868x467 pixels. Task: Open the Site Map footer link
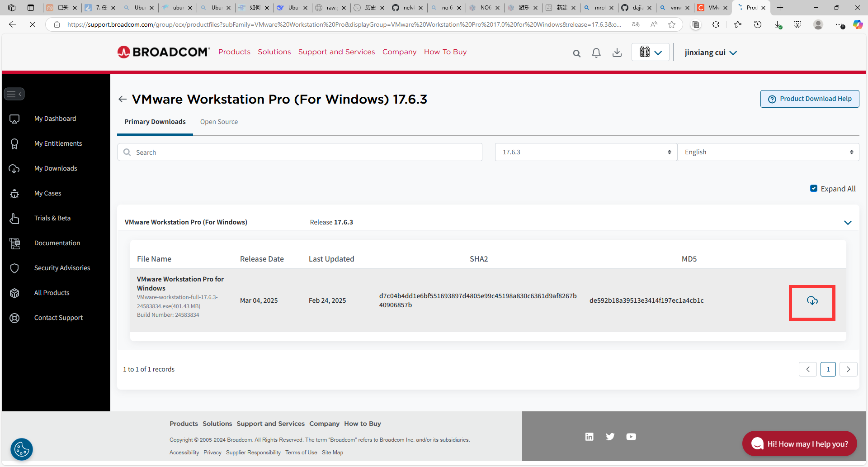point(332,453)
